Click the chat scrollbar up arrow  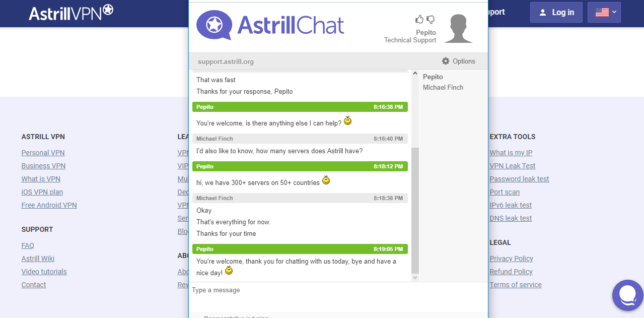coord(415,74)
